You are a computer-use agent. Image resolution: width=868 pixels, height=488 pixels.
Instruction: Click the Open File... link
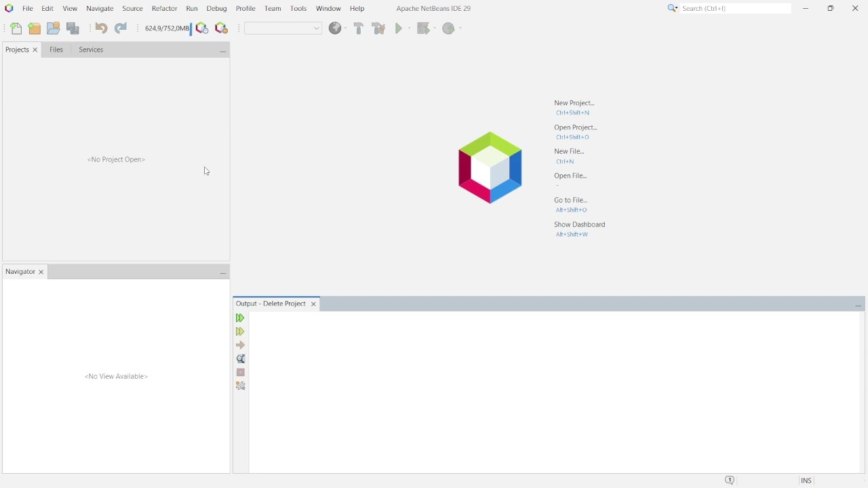[x=571, y=177]
